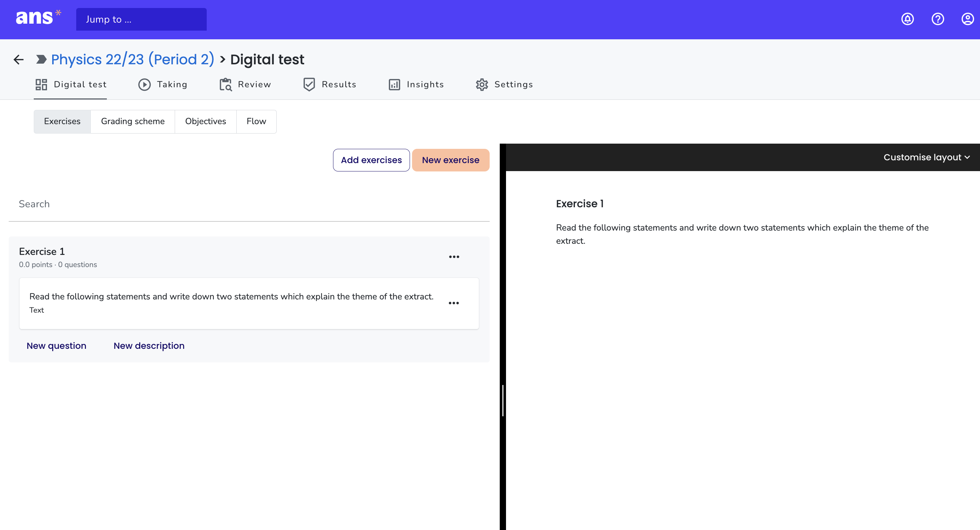Click the New exercise button
Image resolution: width=980 pixels, height=530 pixels.
pyautogui.click(x=450, y=160)
